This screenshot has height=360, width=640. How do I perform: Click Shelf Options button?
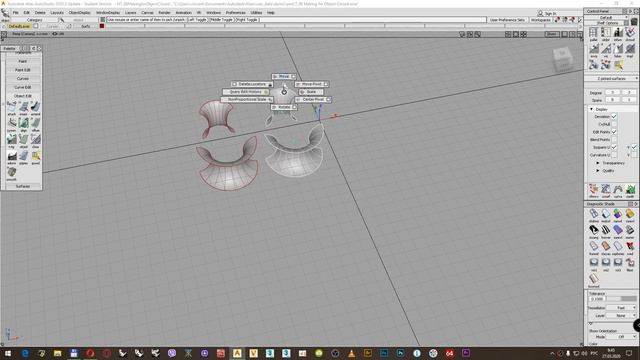608,23
